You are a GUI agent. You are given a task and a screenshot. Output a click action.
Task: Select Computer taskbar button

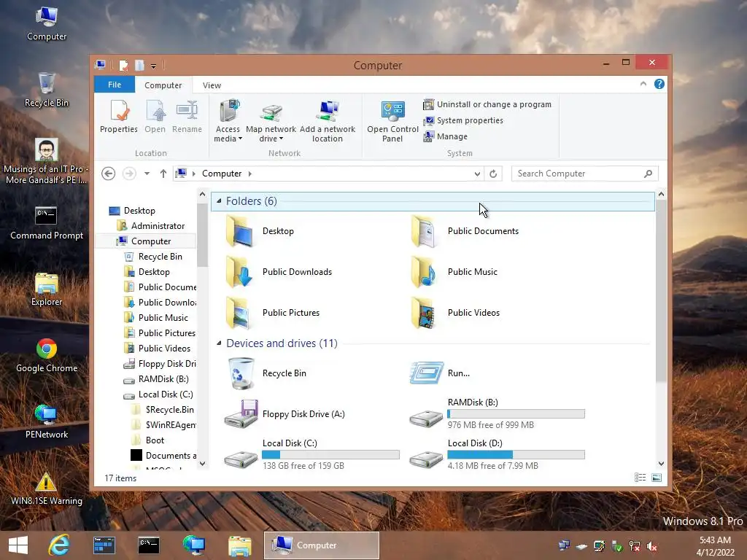coord(322,545)
